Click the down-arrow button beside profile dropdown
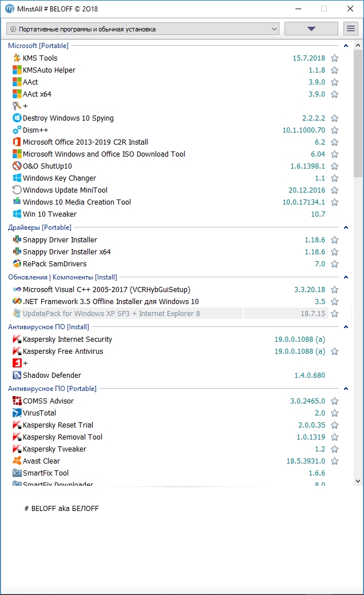Image resolution: width=364 pixels, height=595 pixels. pos(311,29)
